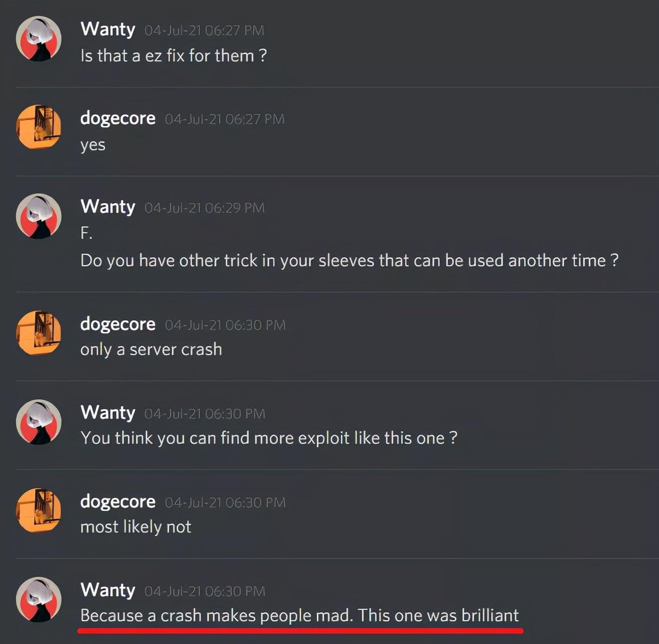Click the Wanty username above 'Is that a ez fix'
Image resolution: width=659 pixels, height=644 pixels.
[108, 30]
